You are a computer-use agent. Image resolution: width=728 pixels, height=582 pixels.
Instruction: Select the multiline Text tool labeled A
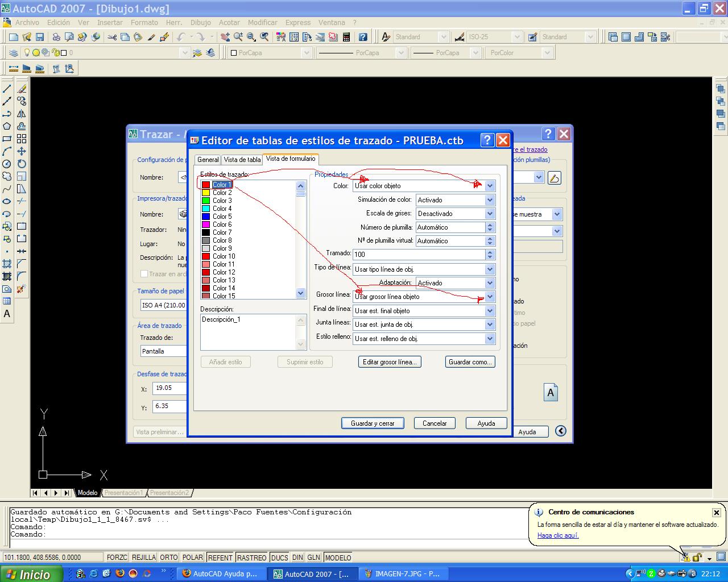pyautogui.click(x=7, y=314)
